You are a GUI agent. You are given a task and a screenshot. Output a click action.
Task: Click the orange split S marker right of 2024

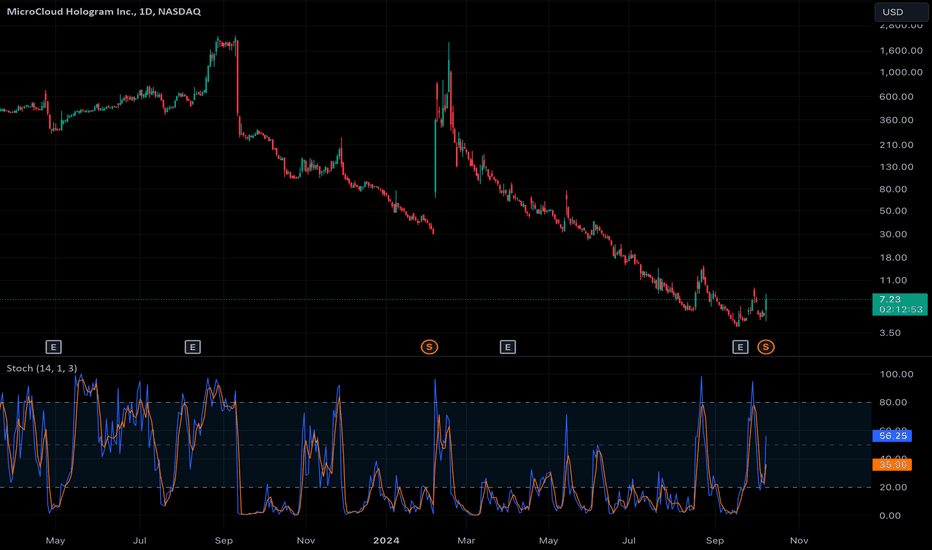coord(429,347)
